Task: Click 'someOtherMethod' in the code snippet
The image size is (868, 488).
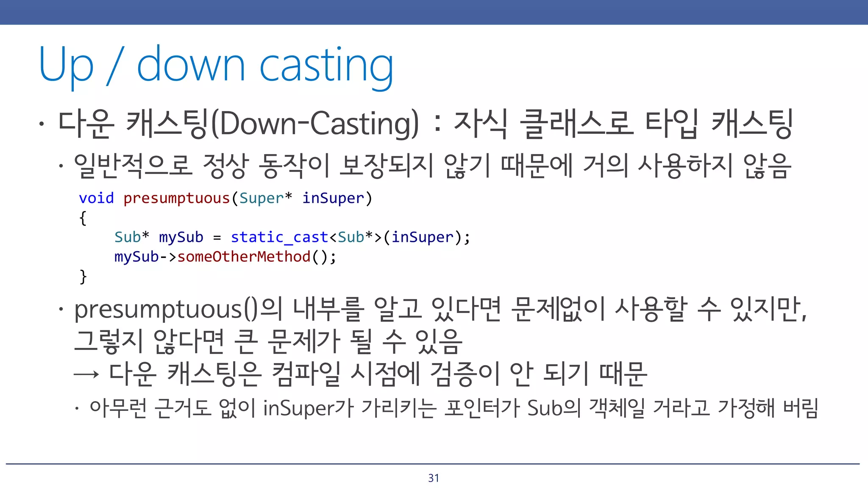Action: (x=244, y=257)
